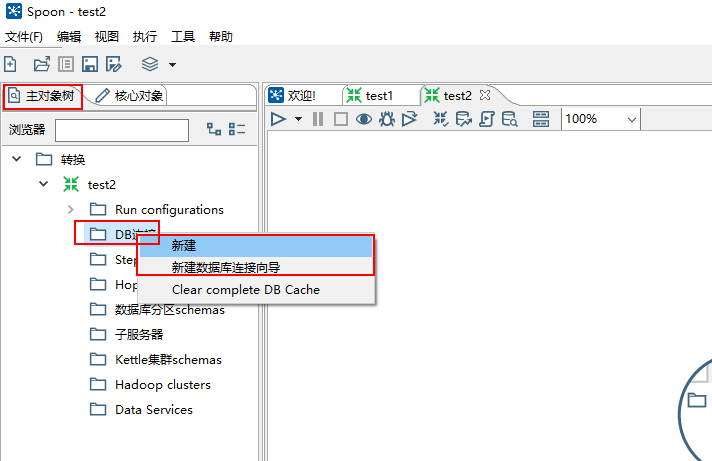Run impact analysis on database icon
Screen dimensions: 712x461
coord(464,119)
